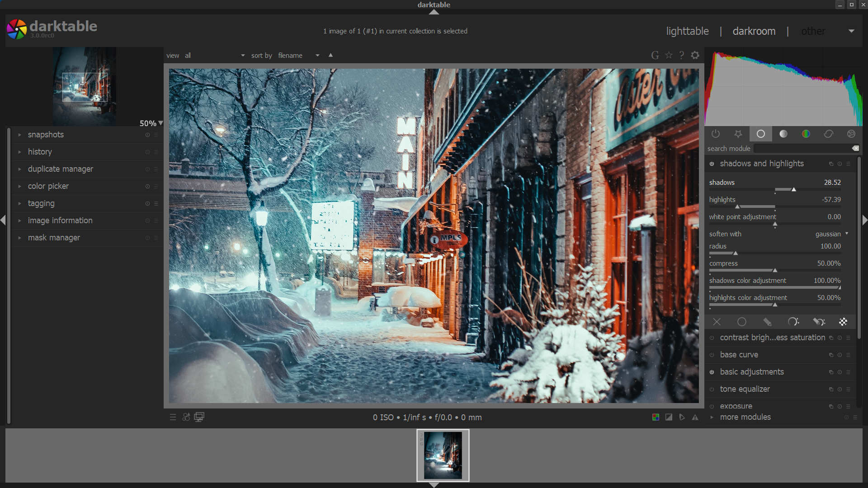
Task: Expand the history panel
Action: pos(40,152)
